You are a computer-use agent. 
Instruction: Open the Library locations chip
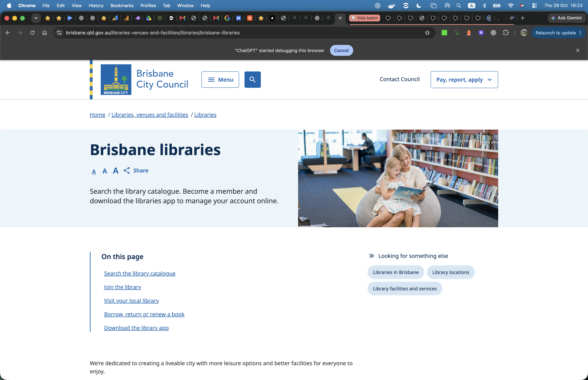click(x=451, y=272)
